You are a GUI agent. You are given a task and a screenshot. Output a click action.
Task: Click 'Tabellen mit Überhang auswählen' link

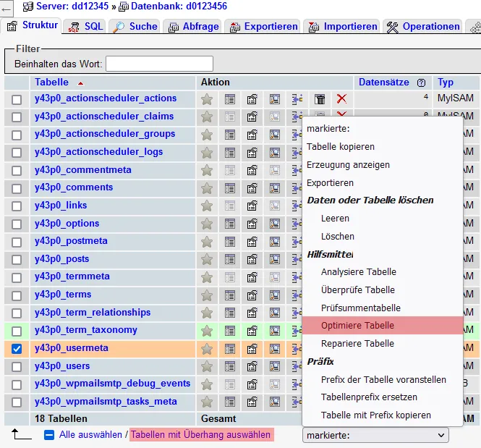coord(200,435)
